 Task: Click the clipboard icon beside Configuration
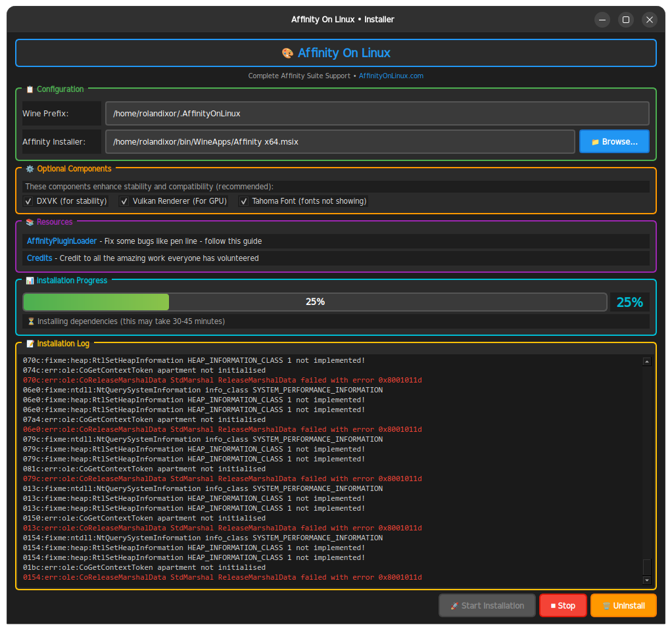[29, 89]
